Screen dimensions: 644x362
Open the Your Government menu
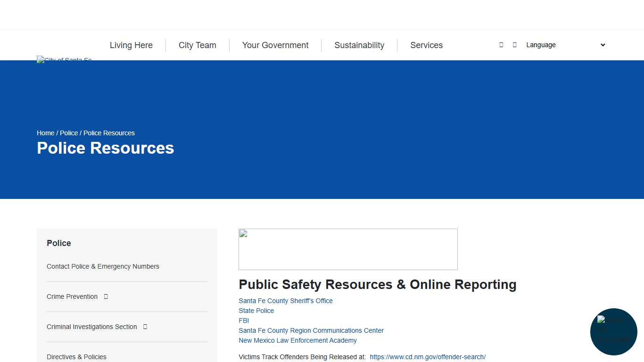coord(275,45)
